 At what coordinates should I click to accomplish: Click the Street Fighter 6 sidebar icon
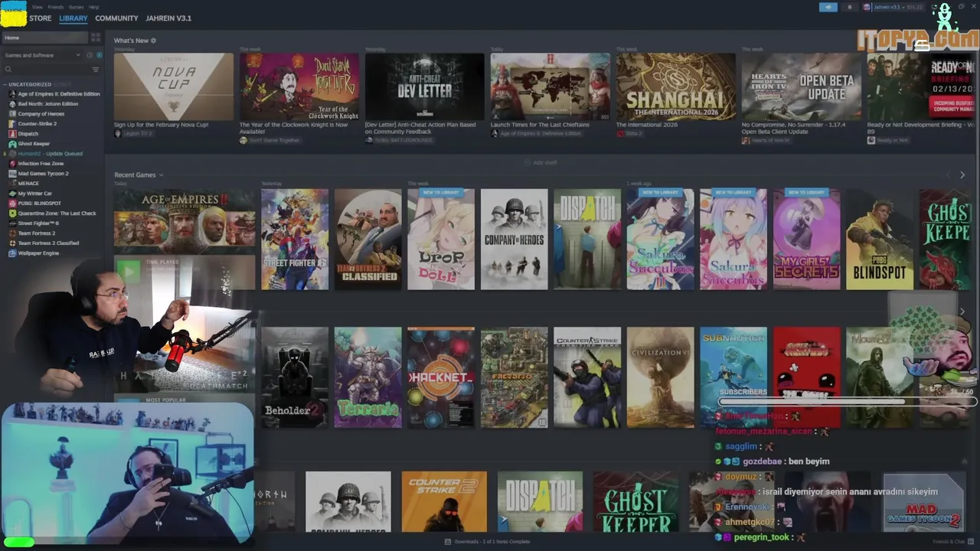click(12, 223)
